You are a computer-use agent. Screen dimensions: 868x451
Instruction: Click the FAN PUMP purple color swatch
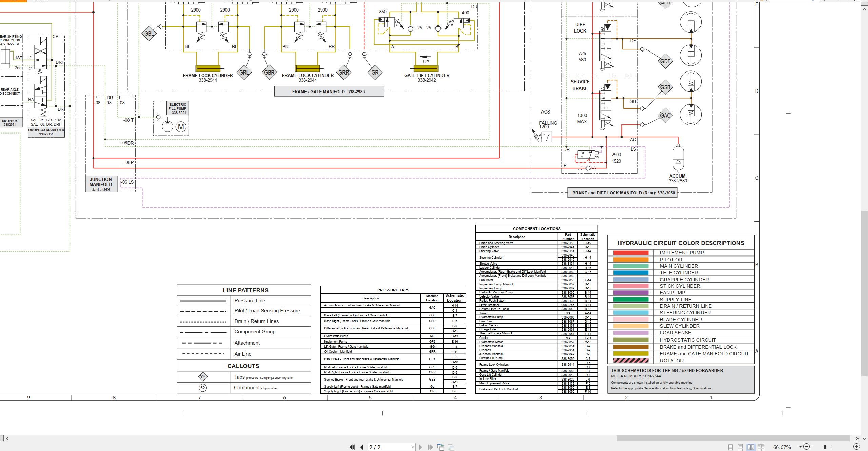tap(631, 293)
